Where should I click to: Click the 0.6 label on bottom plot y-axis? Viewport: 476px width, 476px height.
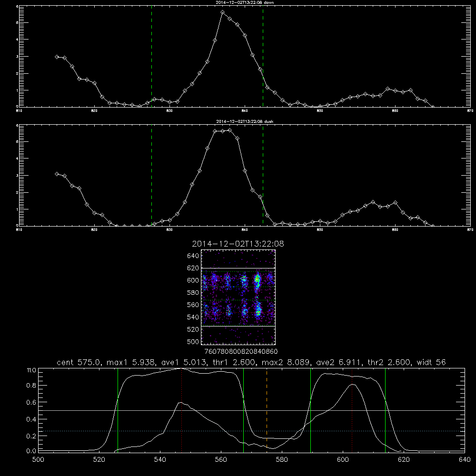31,402
